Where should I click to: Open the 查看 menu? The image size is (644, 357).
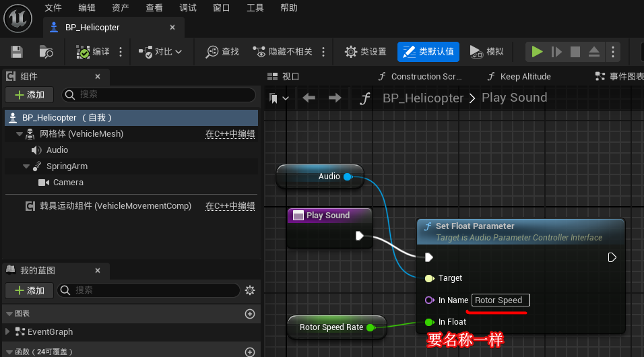[x=154, y=8]
